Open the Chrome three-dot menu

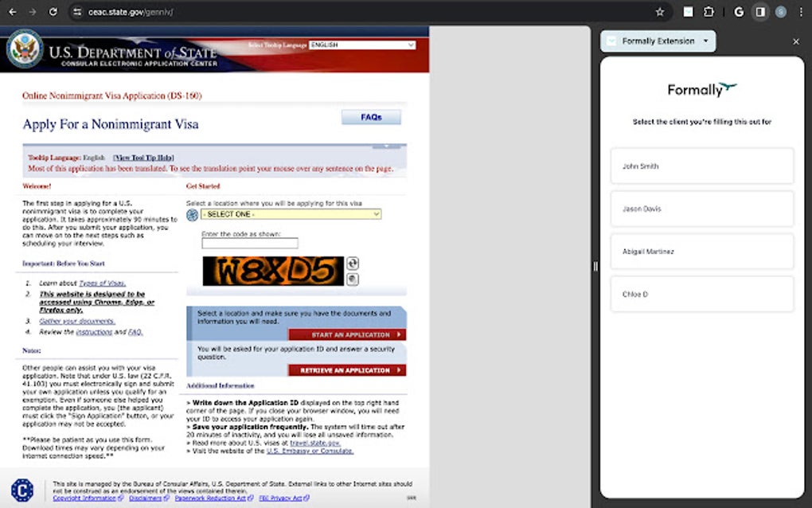[799, 12]
